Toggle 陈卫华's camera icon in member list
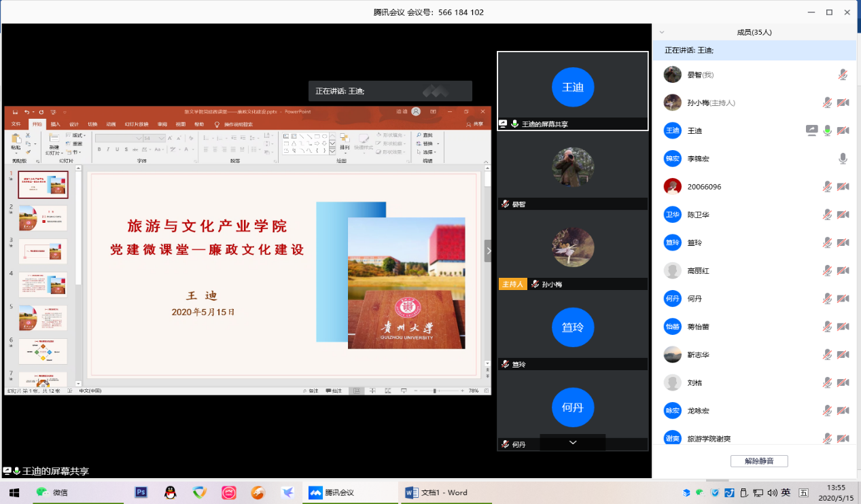861x504 pixels. point(843,215)
